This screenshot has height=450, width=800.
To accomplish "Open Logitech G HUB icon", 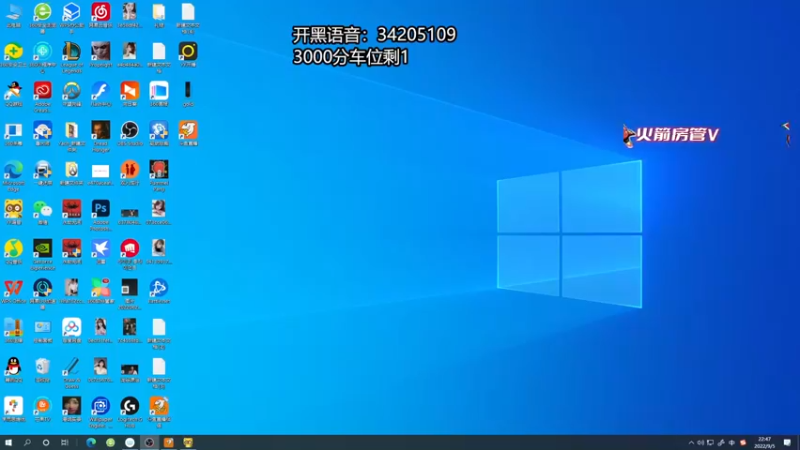I will tap(130, 406).
